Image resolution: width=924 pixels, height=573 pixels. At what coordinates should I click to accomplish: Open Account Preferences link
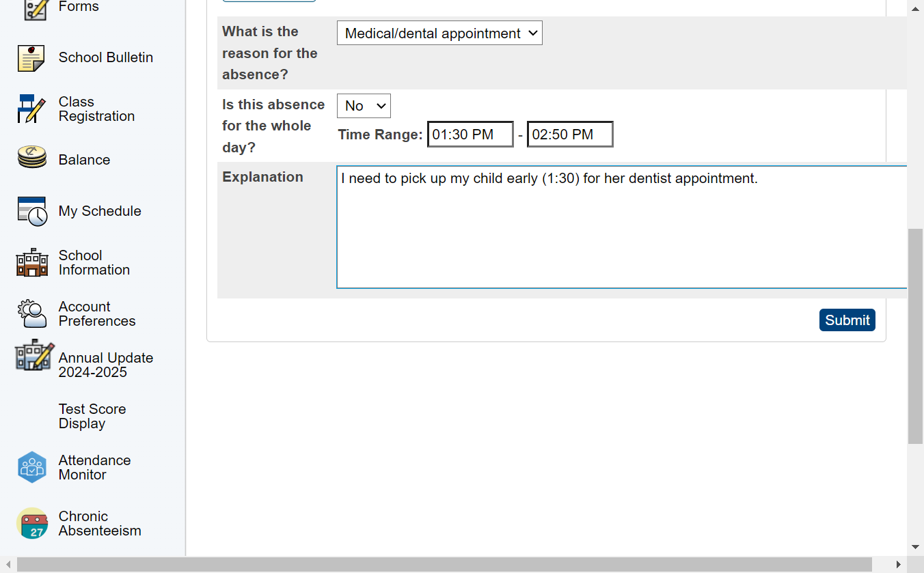(97, 313)
